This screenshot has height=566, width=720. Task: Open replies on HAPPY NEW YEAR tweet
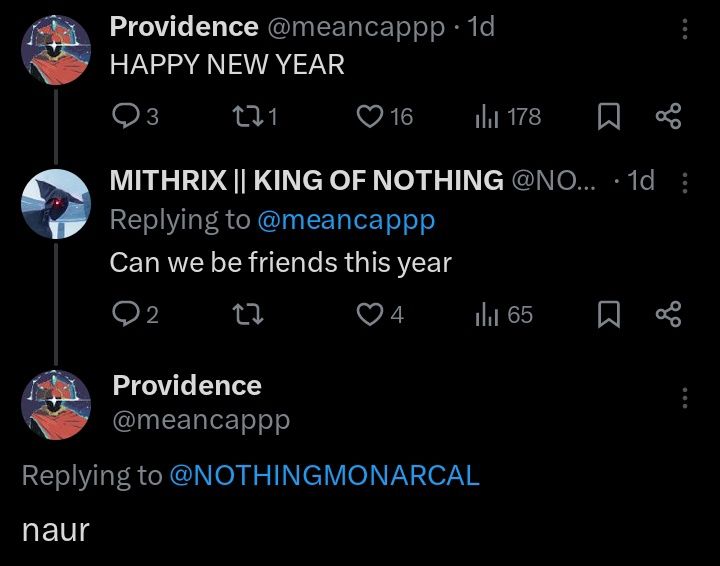click(x=135, y=116)
